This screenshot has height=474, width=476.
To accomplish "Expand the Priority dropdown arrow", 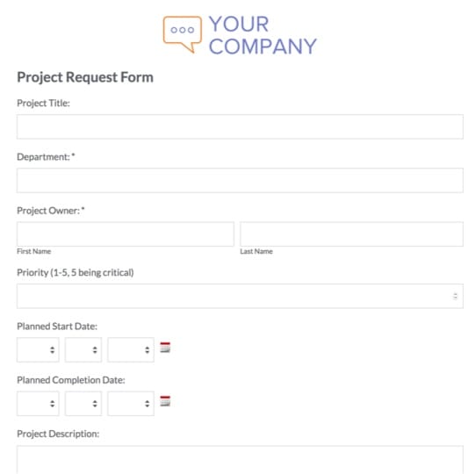I will [455, 296].
